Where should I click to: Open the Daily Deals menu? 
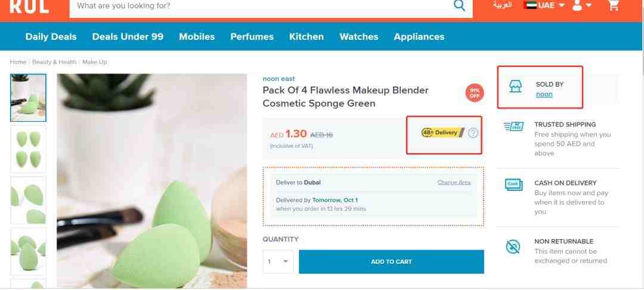51,36
